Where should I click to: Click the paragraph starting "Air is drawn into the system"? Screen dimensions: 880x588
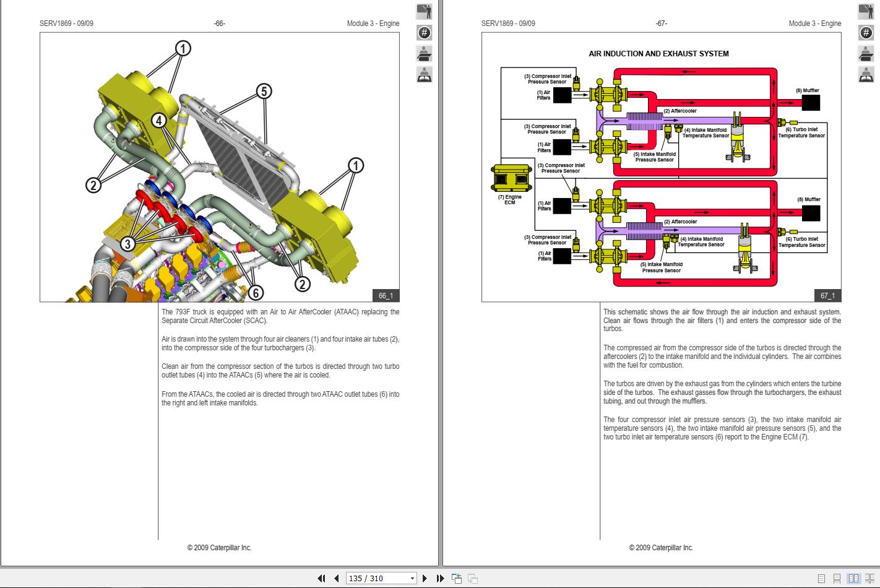(x=280, y=344)
